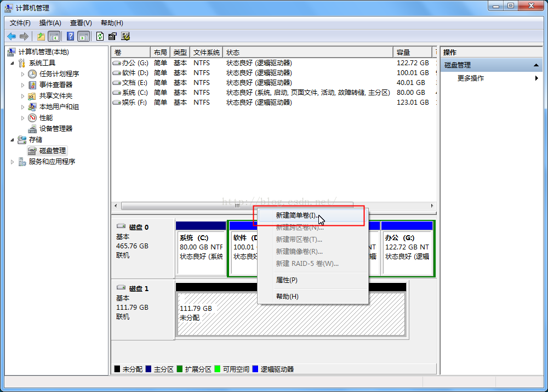Select 事件查看器 tree node

coord(55,84)
